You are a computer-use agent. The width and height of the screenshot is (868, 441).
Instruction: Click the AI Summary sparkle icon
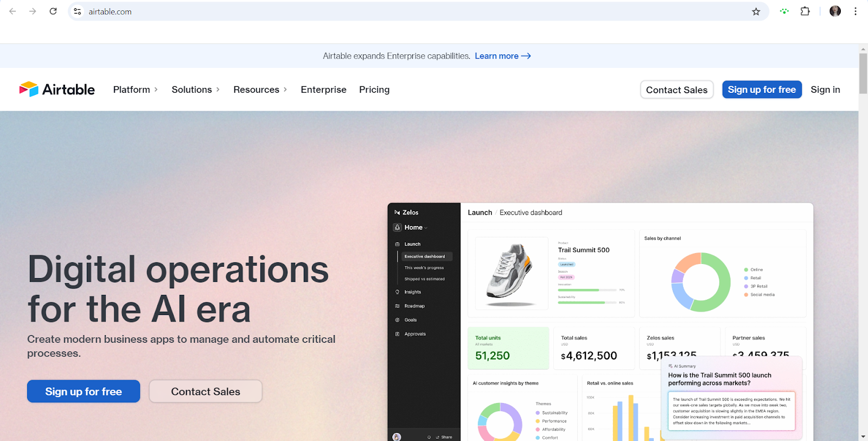coord(671,366)
